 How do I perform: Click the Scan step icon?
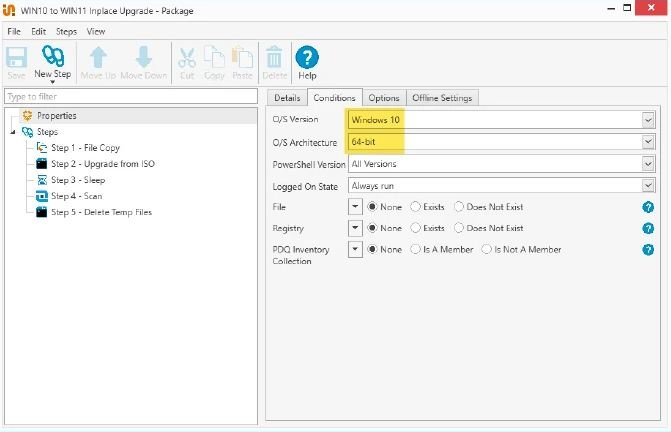pos(42,196)
